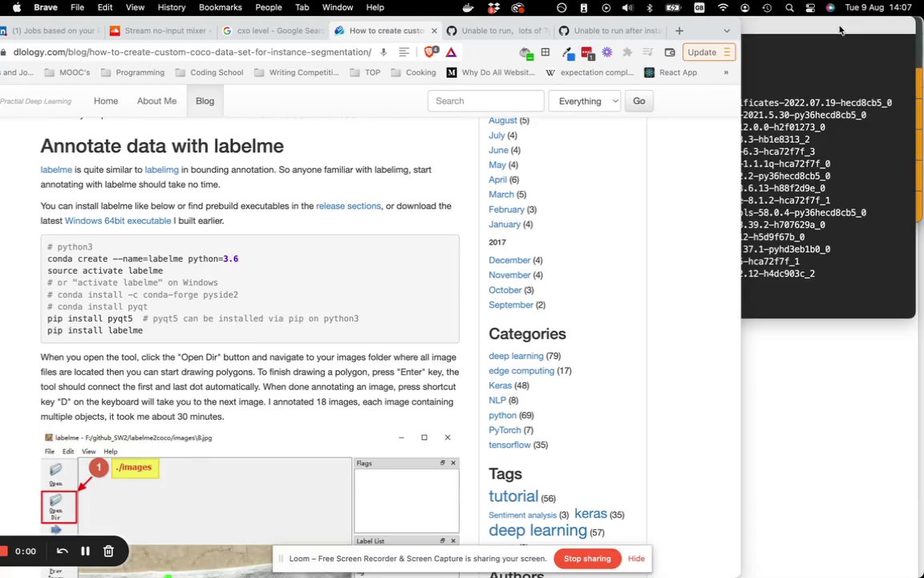924x578 pixels.
Task: Open the 'edge computing' category link
Action: coord(521,370)
